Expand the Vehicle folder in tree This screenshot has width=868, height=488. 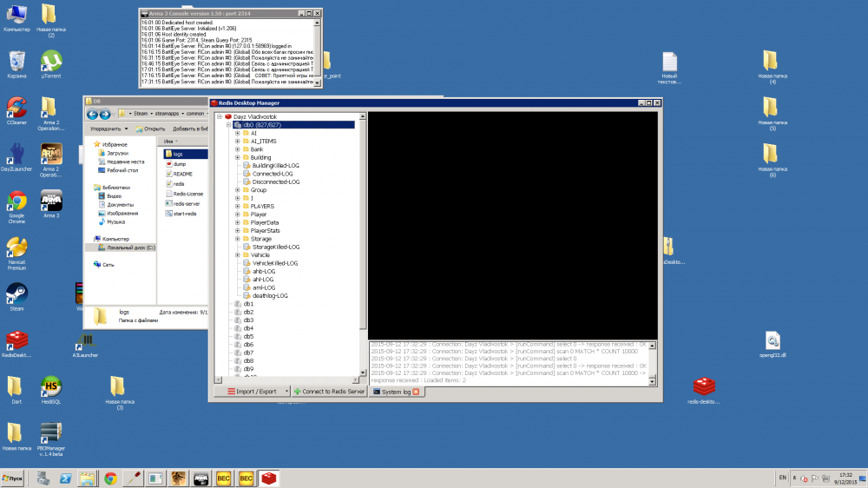pyautogui.click(x=238, y=254)
